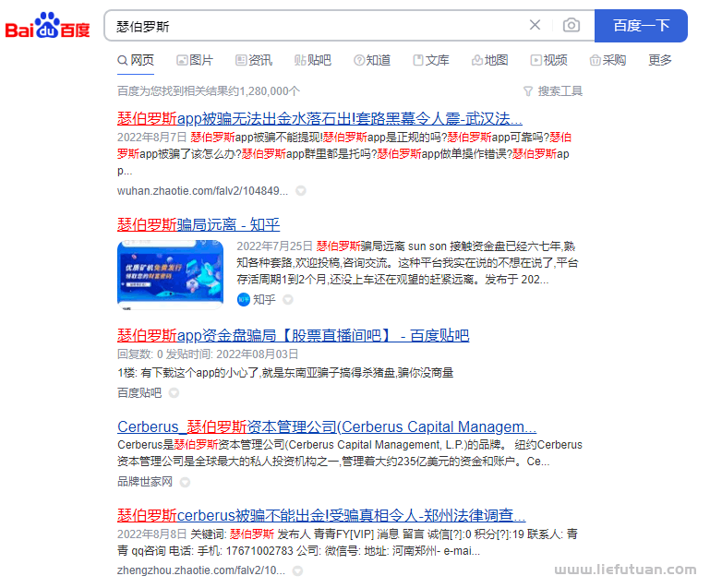Expand dropdown arrow beside 百度贴吧 source
Image resolution: width=710 pixels, height=588 pixels.
174,393
